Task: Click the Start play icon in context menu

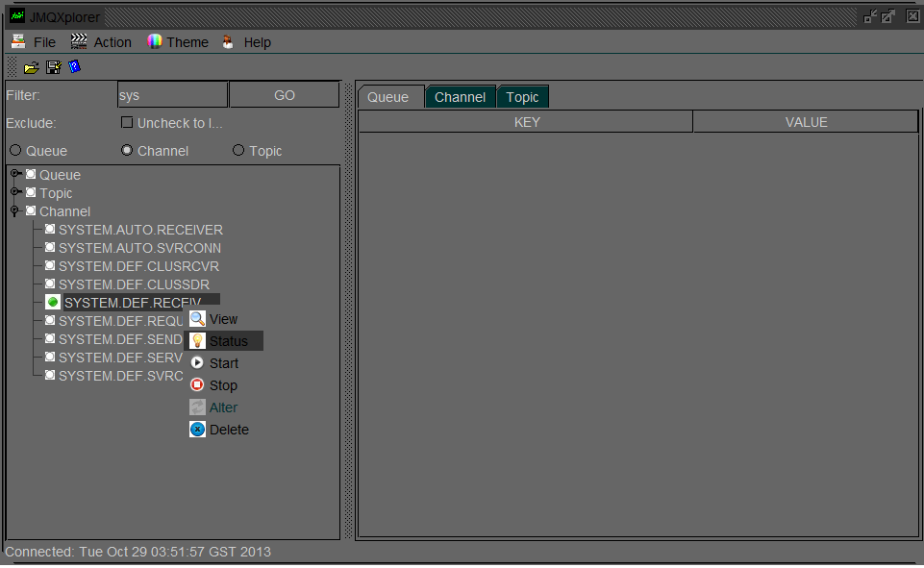Action: (x=199, y=363)
